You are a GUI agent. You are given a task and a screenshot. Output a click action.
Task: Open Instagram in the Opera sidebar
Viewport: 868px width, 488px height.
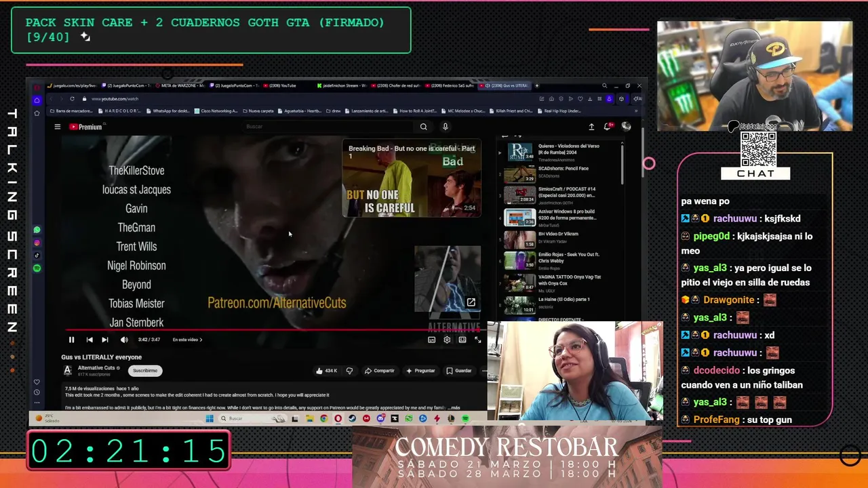pyautogui.click(x=37, y=243)
